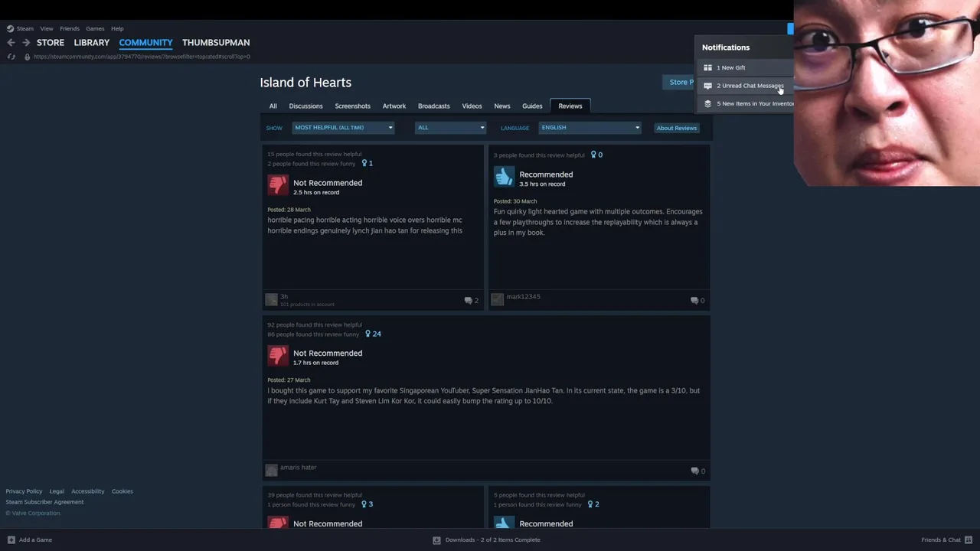Click thumbs-down on 1.7 hrs review
Screen dimensions: 980x551
pos(278,356)
